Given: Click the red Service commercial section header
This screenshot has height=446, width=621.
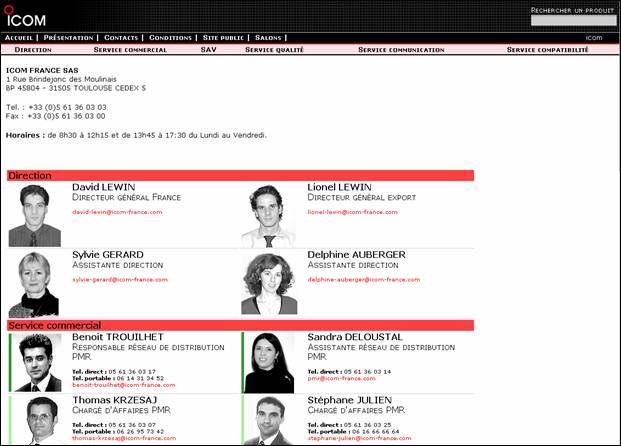Looking at the screenshot, I should coord(240,326).
